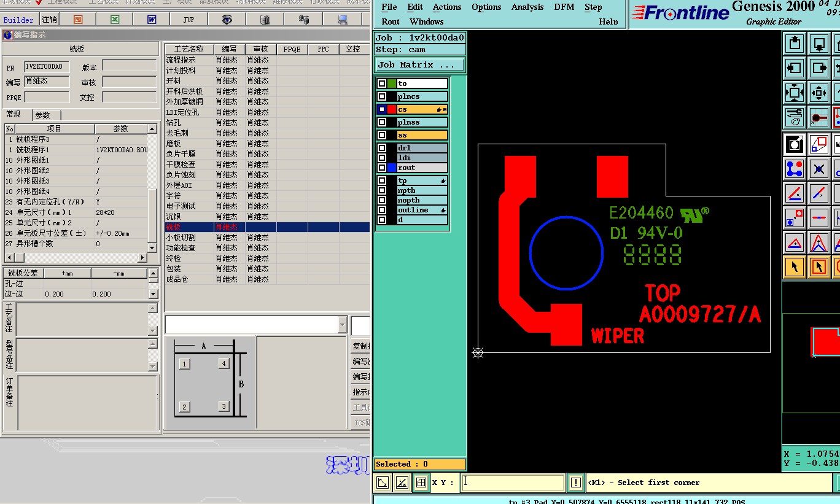Viewport: 840px width, 504px height.
Task: Click the red triangle arrow tool icon
Action: 795,242
